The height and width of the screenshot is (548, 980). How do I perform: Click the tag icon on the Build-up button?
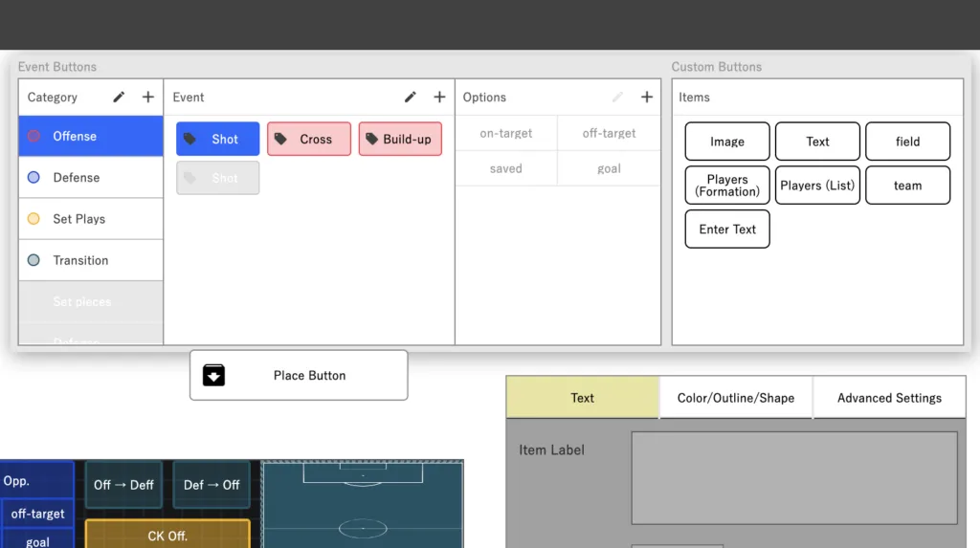[372, 139]
